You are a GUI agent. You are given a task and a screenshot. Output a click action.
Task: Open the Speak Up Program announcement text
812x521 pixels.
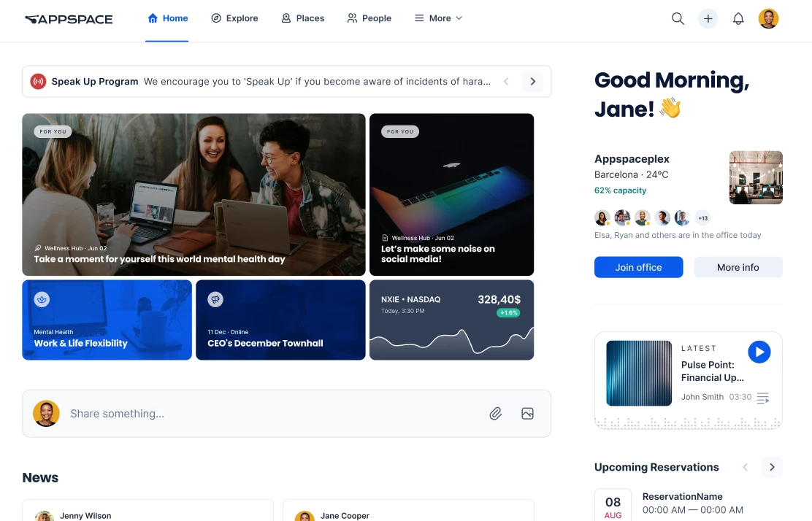pos(317,81)
